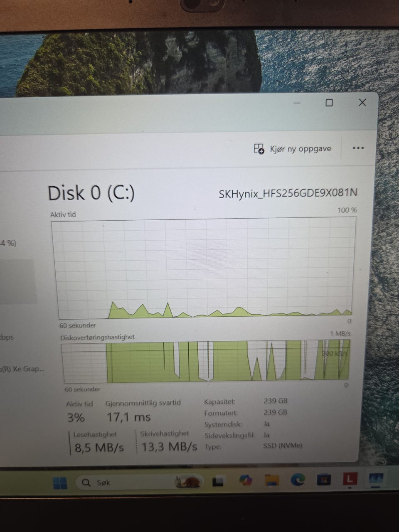
Task: Select the Xe Graphics GPU sidebar item
Action: tap(22, 369)
